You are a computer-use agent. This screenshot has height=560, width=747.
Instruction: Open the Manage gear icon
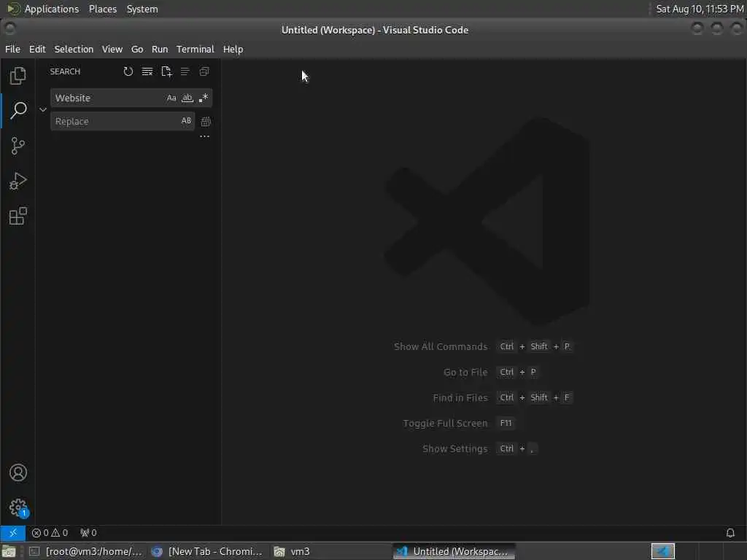[18, 507]
